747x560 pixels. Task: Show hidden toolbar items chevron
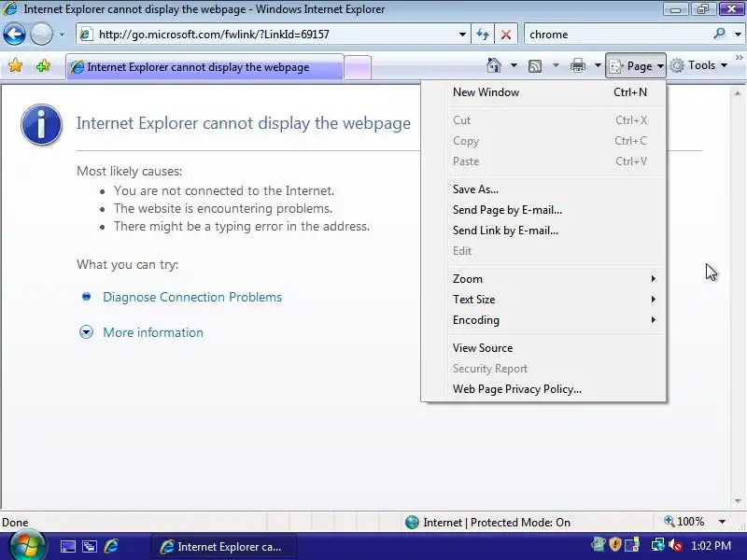click(x=740, y=58)
